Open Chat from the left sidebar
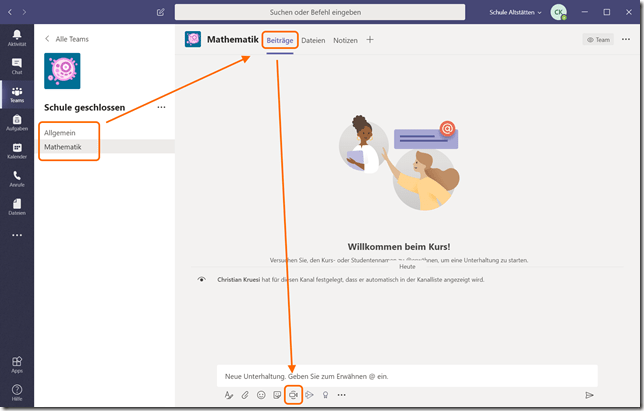This screenshot has height=411, width=644. 17,66
